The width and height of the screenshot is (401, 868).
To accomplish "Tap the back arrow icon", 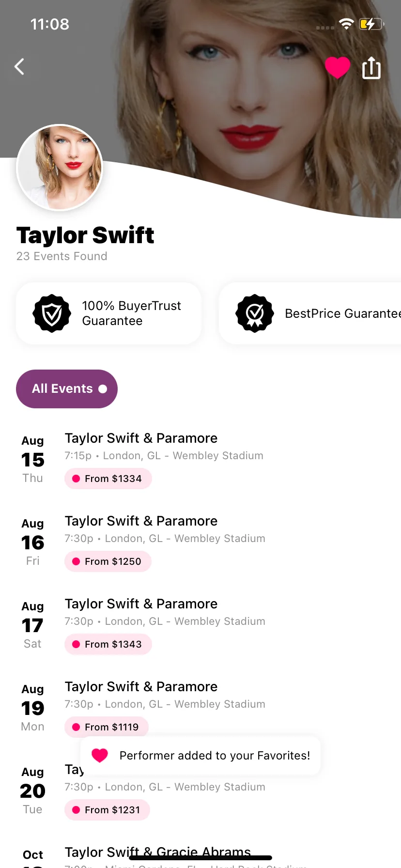I will (x=19, y=67).
